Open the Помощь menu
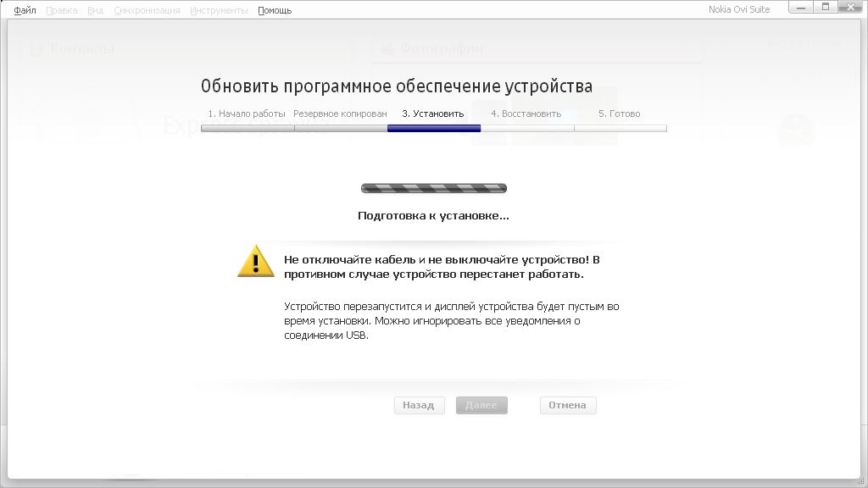 coord(275,10)
